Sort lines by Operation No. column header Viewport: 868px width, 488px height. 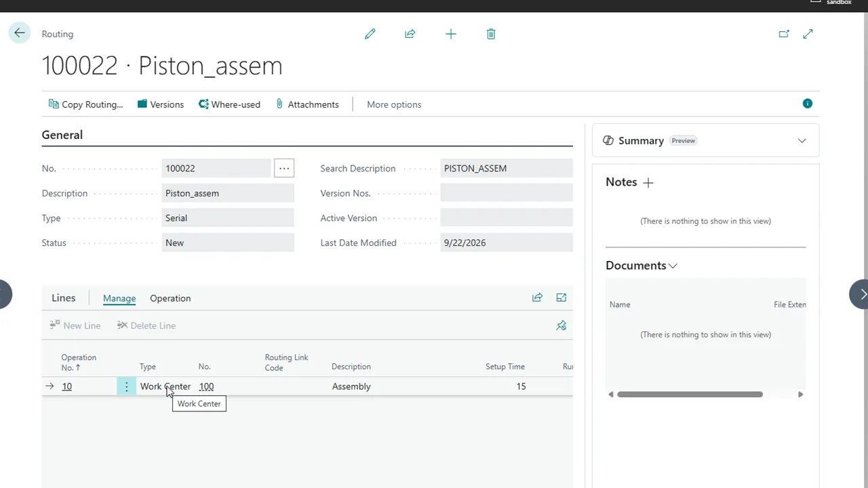pos(79,362)
